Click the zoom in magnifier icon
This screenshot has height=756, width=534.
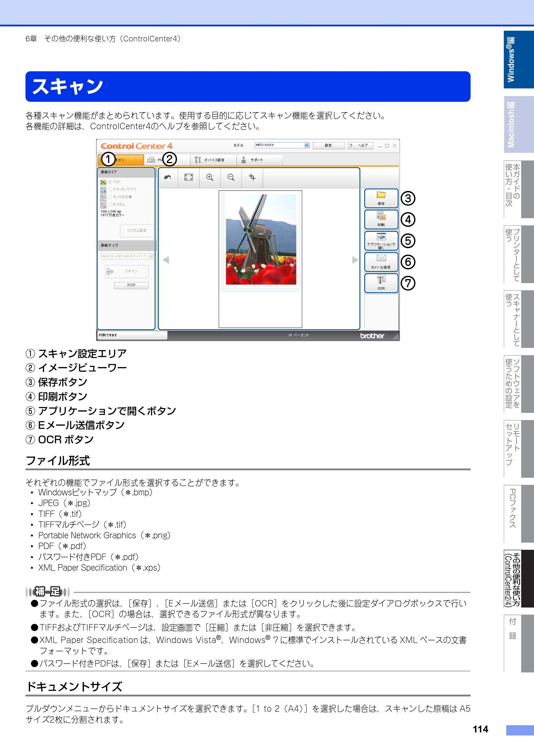[210, 178]
